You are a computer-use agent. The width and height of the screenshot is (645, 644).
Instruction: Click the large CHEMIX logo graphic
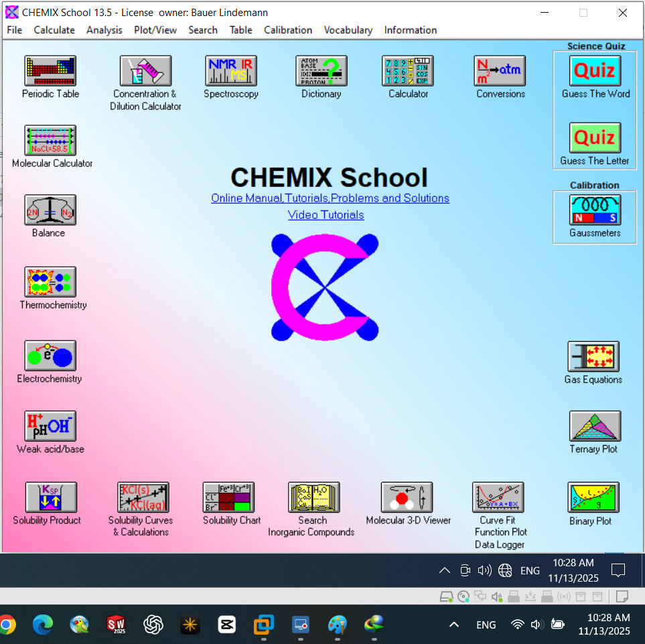(x=325, y=287)
